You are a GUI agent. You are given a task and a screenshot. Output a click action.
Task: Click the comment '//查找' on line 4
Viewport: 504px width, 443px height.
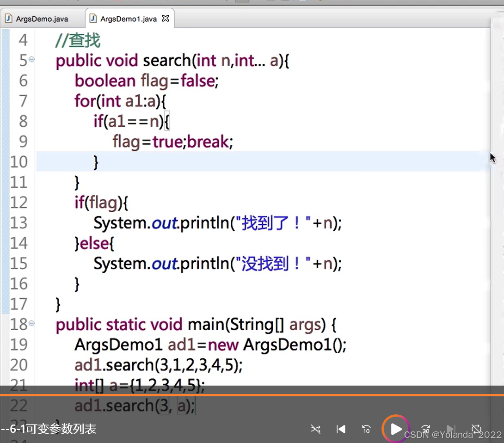(78, 41)
